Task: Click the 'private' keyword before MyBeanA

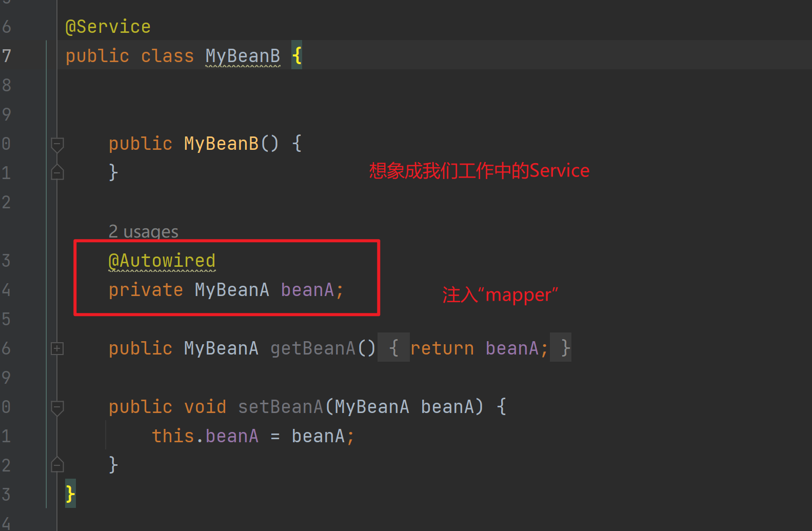Action: (x=146, y=290)
